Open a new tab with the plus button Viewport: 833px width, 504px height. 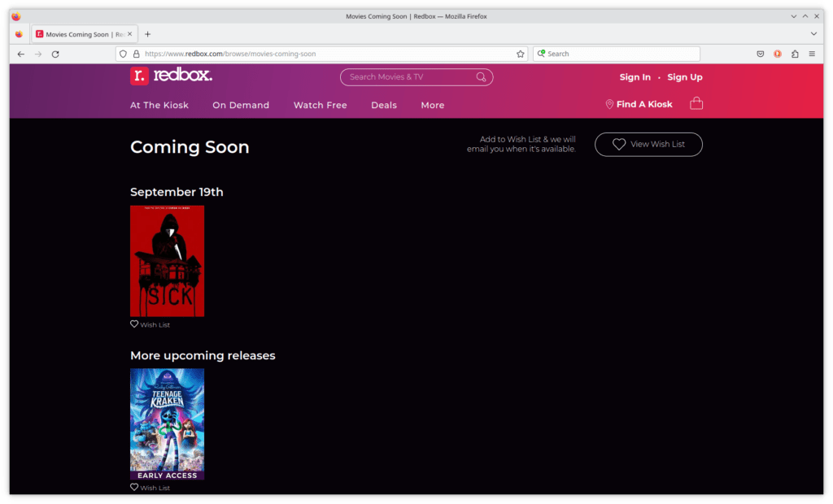point(148,34)
